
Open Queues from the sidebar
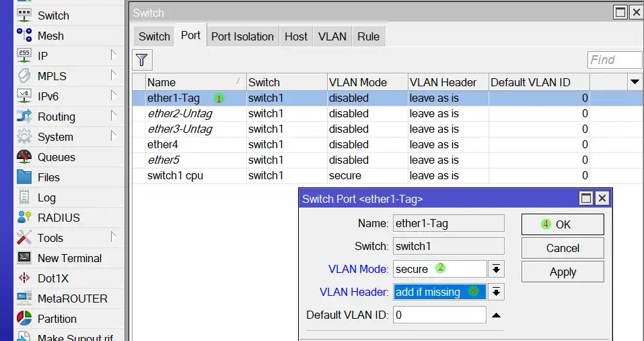56,157
